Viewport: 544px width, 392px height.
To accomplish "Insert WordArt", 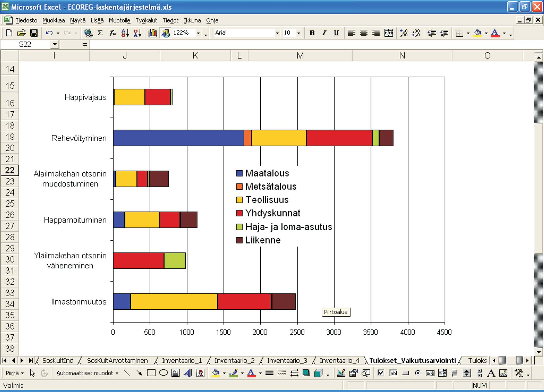I will click(x=188, y=373).
